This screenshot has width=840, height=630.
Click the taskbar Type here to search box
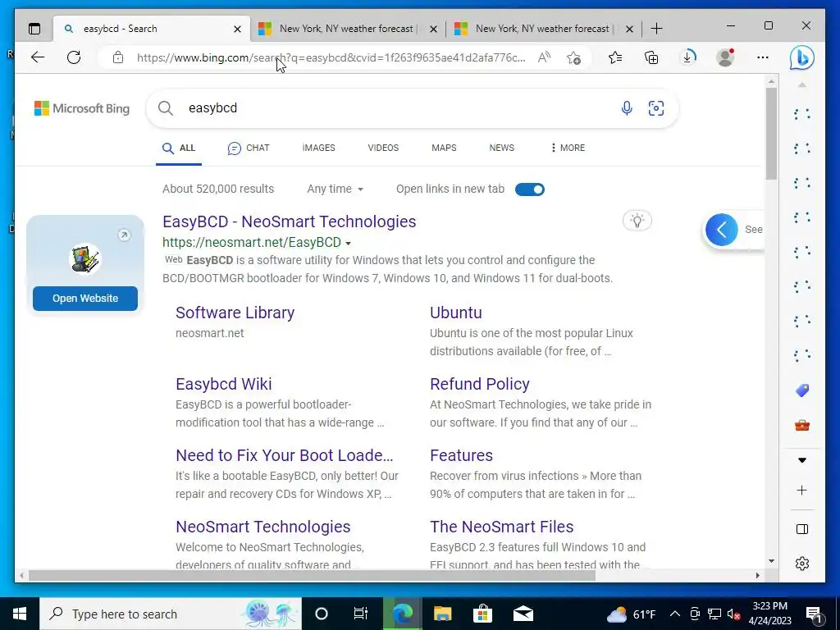click(x=171, y=614)
